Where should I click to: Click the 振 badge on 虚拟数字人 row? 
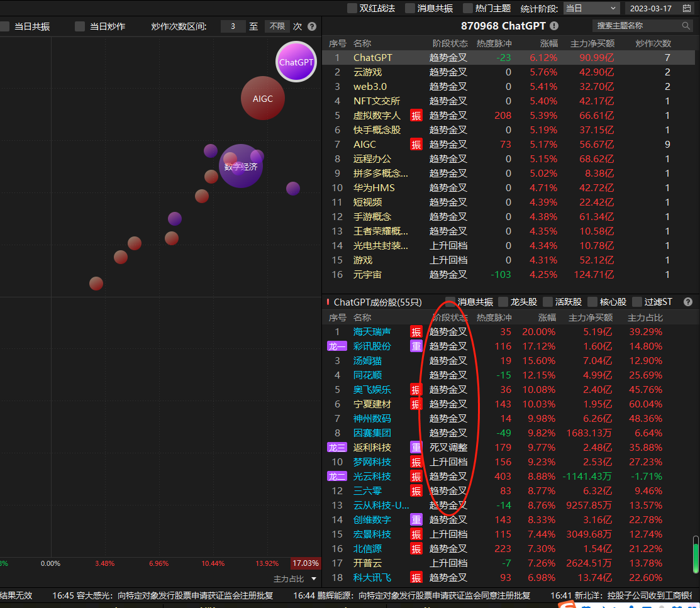point(416,116)
